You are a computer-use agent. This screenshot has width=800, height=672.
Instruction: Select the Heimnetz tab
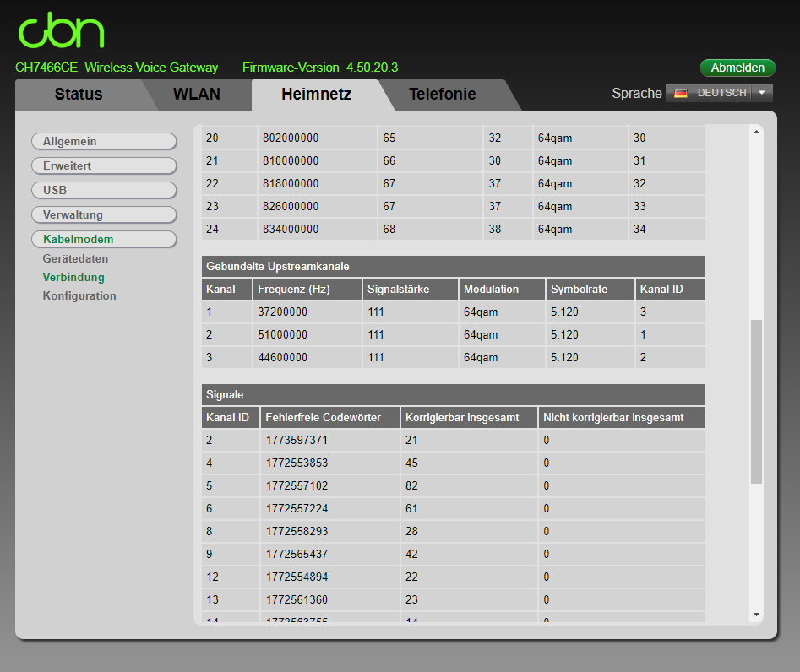coord(316,95)
